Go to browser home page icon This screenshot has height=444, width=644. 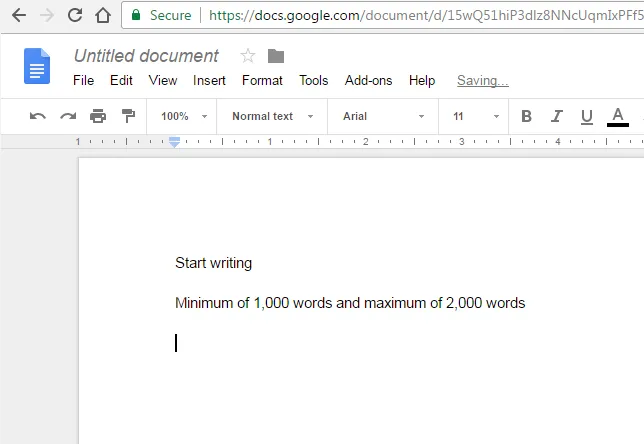point(103,15)
